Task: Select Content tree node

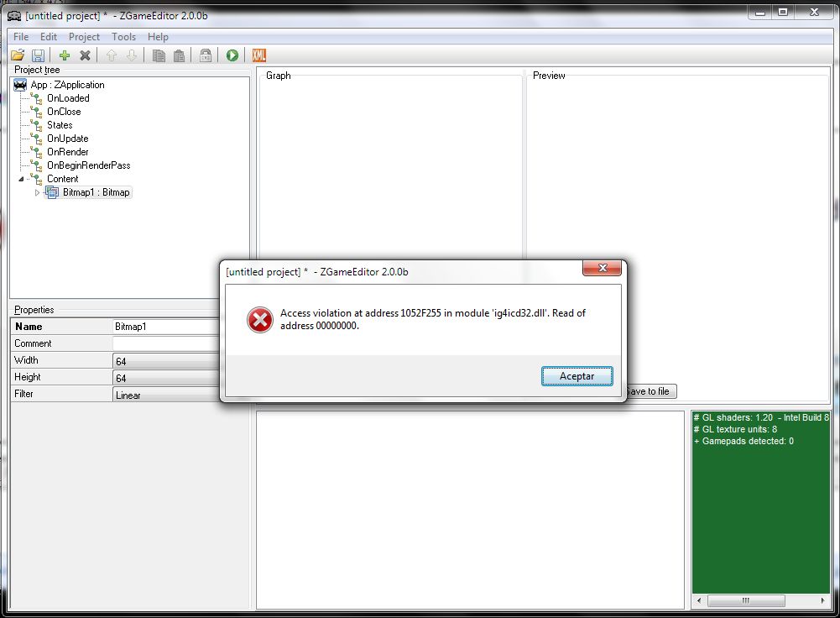Action: 62,179
